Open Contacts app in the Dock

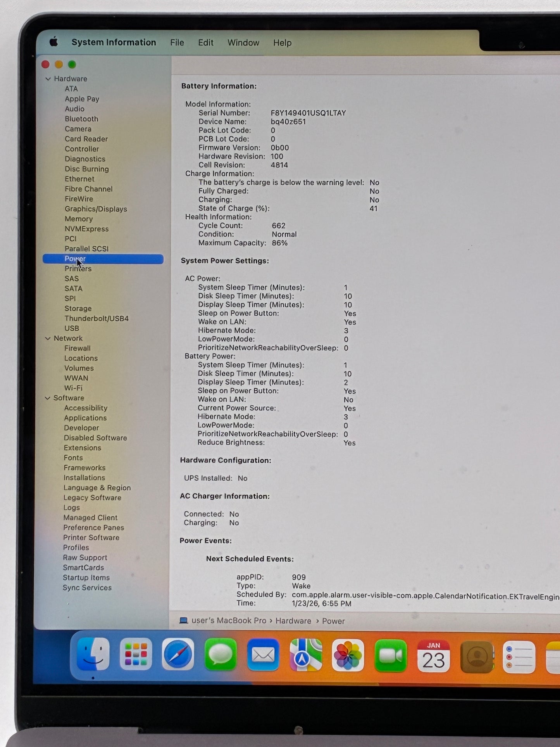[477, 657]
